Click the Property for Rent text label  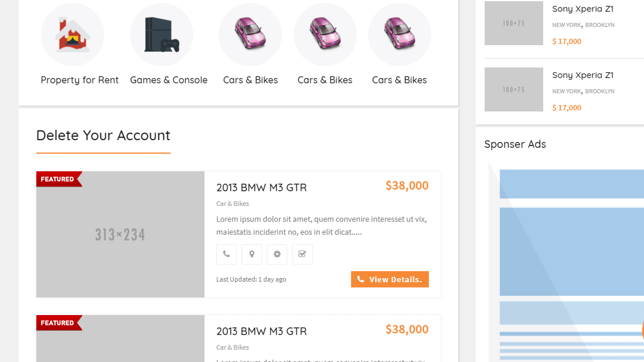tap(80, 80)
